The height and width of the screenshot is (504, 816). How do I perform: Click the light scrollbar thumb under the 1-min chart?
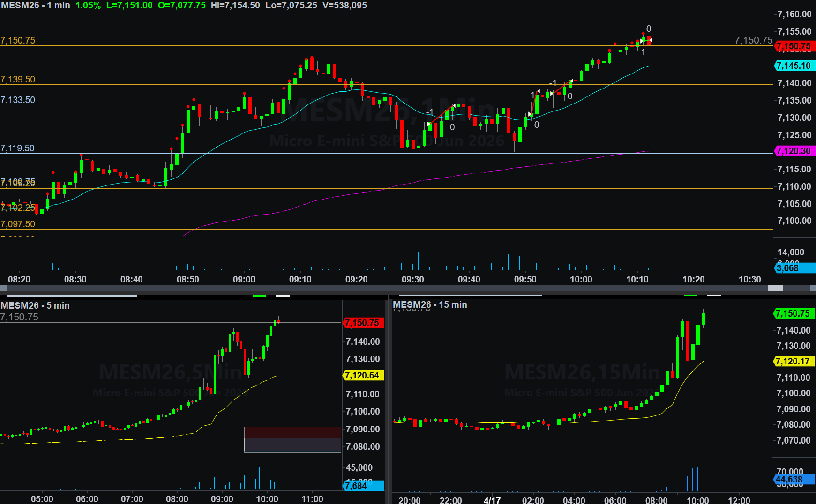(x=775, y=288)
